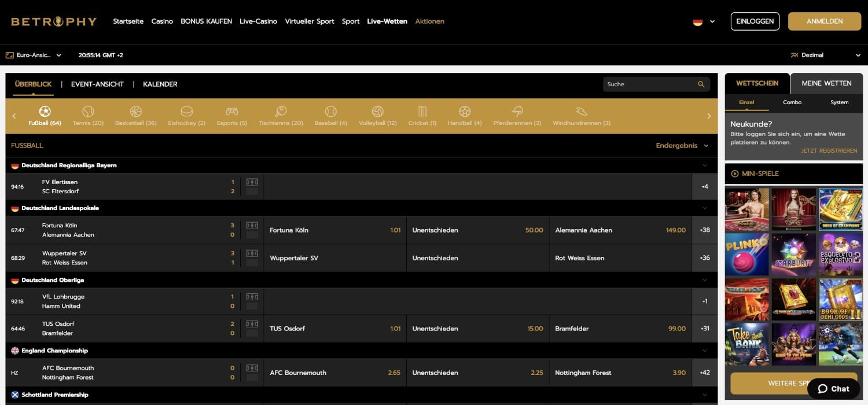Select Tischtennis sport icon
This screenshot has width=868, height=405.
click(x=281, y=111)
